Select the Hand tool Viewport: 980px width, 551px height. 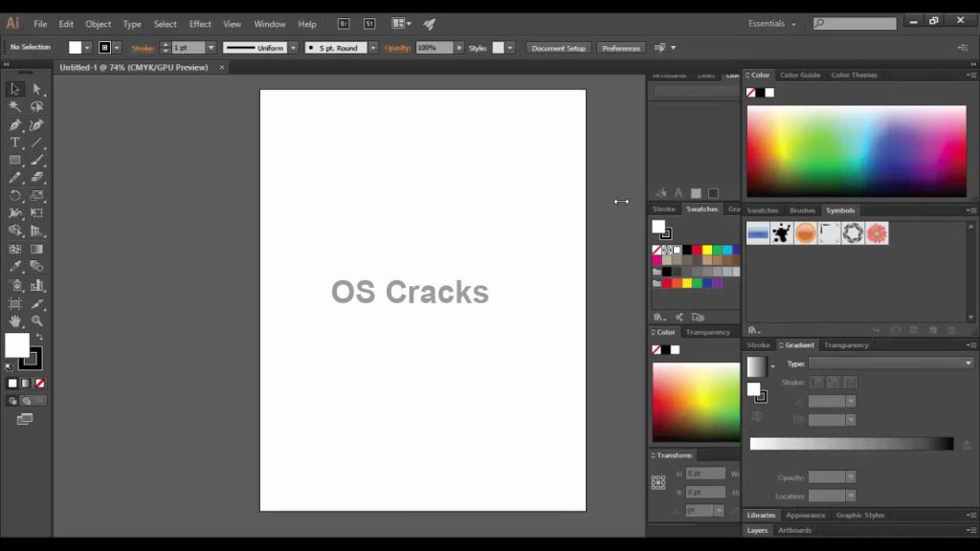[15, 321]
